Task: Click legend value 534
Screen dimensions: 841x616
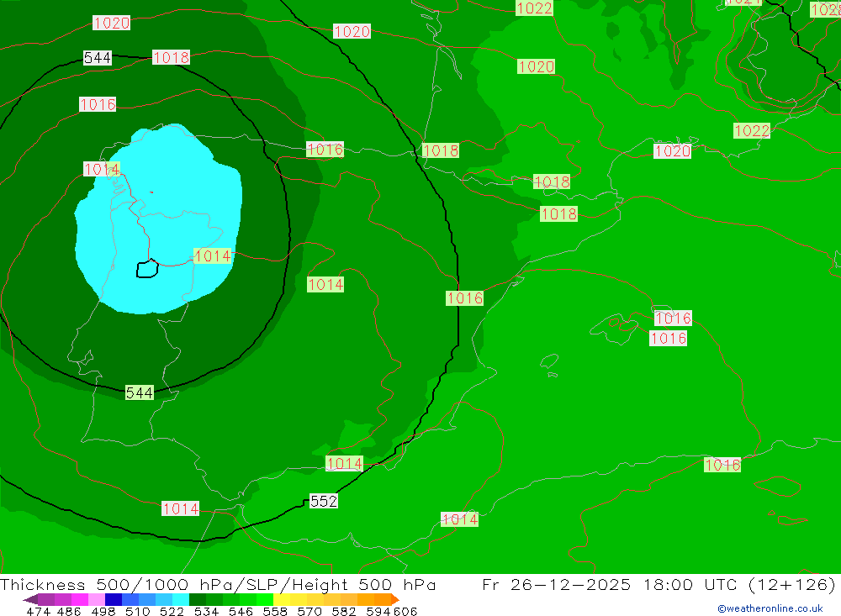Action: pyautogui.click(x=206, y=611)
